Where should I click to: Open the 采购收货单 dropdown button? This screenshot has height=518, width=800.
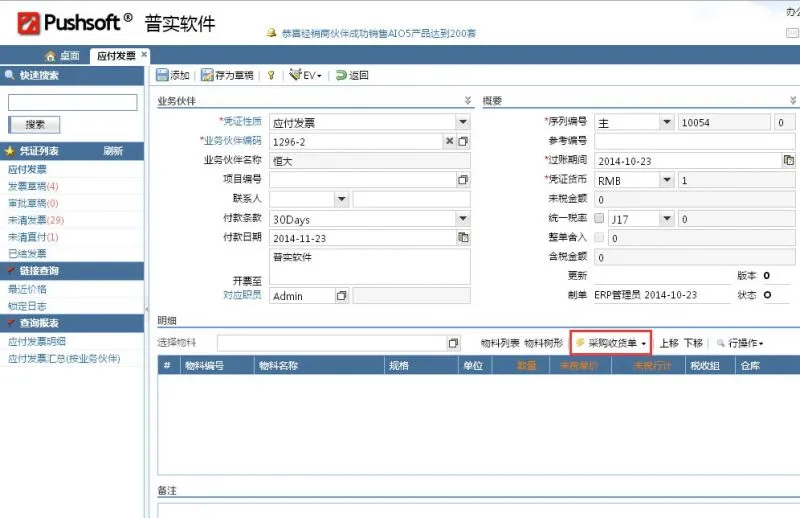(x=611, y=343)
